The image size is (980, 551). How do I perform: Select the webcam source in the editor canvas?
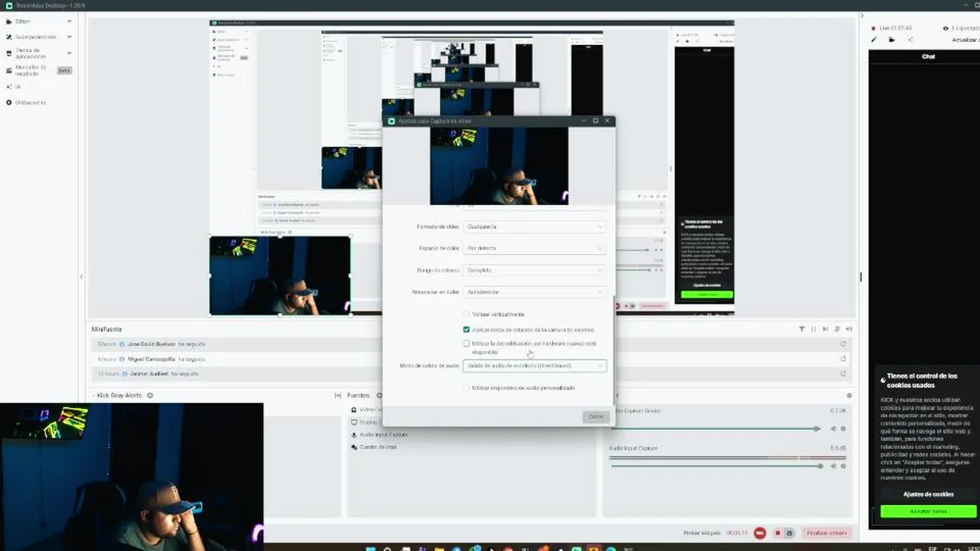[x=280, y=275]
